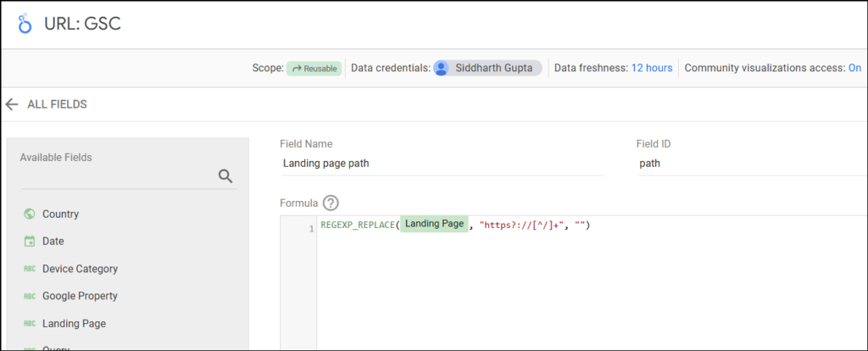The height and width of the screenshot is (351, 868).
Task: Click the Field Name input Landing page path
Action: coord(442,164)
